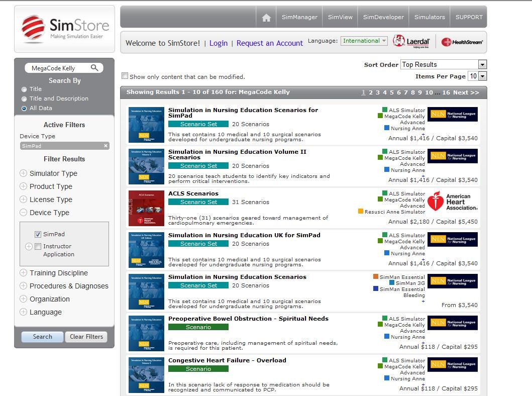Expand Procedures & Diagnoses filter

24,286
